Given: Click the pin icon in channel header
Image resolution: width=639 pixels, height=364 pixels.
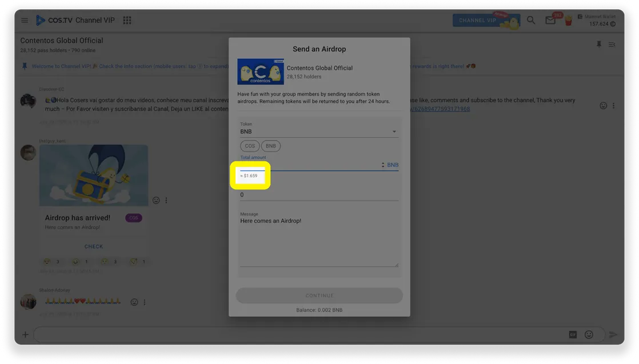Looking at the screenshot, I should (598, 45).
